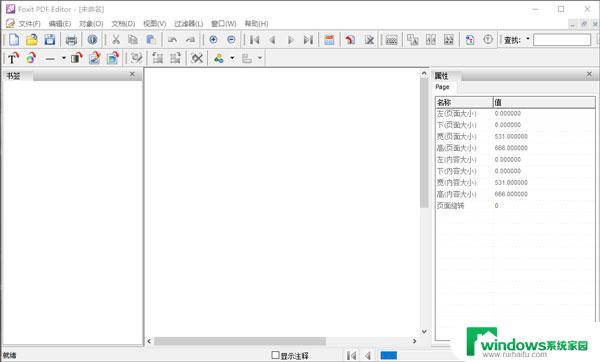Open the 编辑(E) menu
Viewport: 600px width, 362px height.
pyautogui.click(x=60, y=24)
